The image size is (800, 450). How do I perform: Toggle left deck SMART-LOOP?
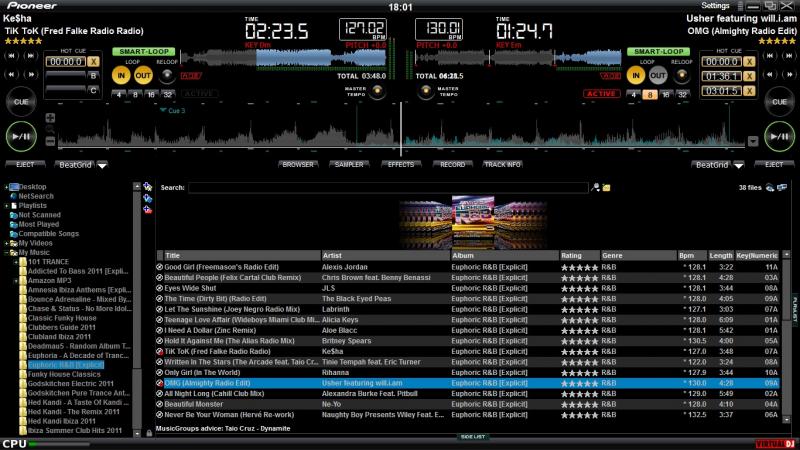pos(144,52)
